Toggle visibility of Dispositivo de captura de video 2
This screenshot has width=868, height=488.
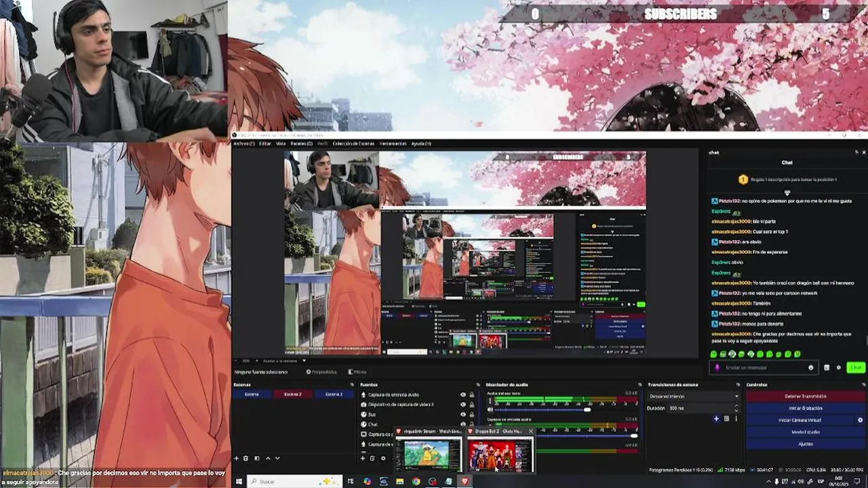coord(463,405)
